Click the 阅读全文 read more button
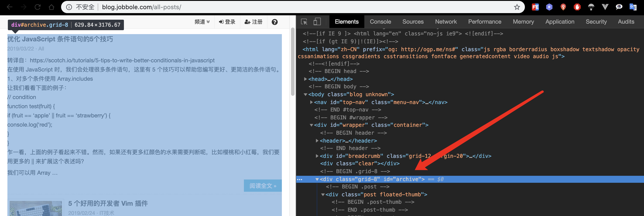Screen dimensions: 644x216 coord(263,186)
